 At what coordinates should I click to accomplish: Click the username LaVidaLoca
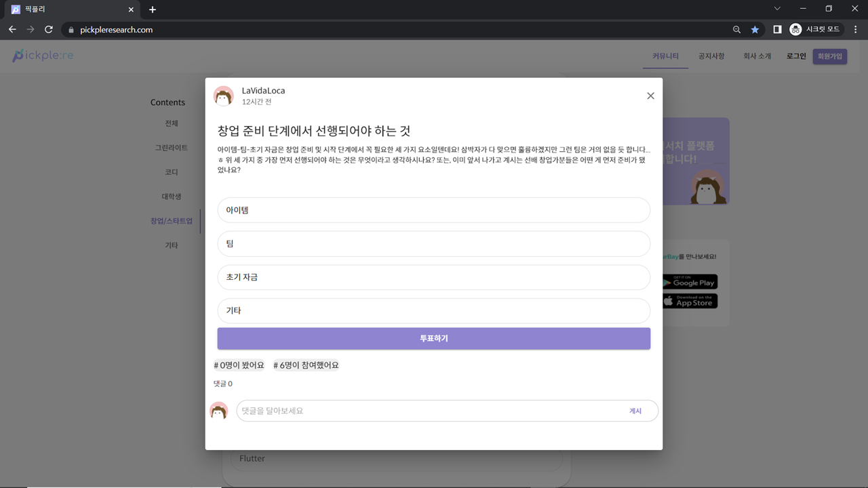tap(263, 90)
